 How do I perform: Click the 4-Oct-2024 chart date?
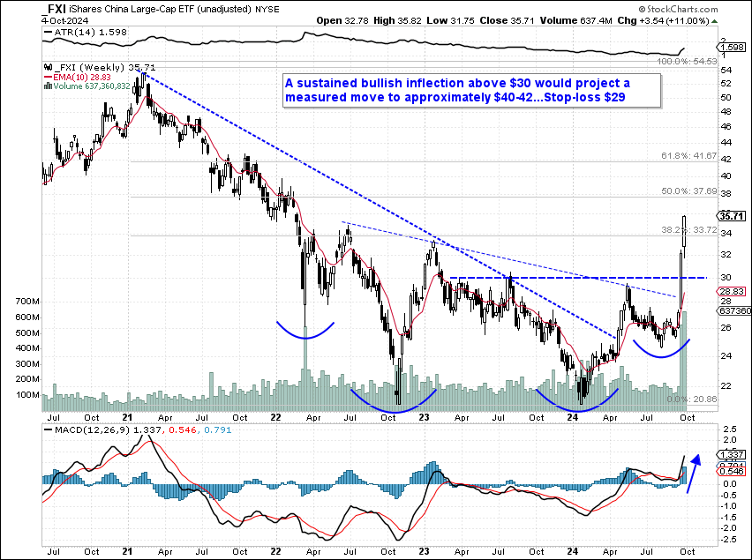click(64, 20)
